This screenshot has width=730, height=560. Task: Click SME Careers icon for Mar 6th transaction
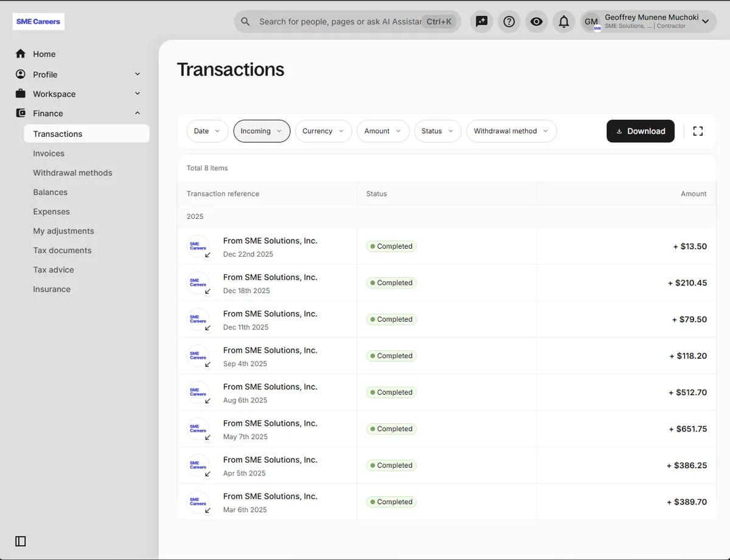coord(198,502)
